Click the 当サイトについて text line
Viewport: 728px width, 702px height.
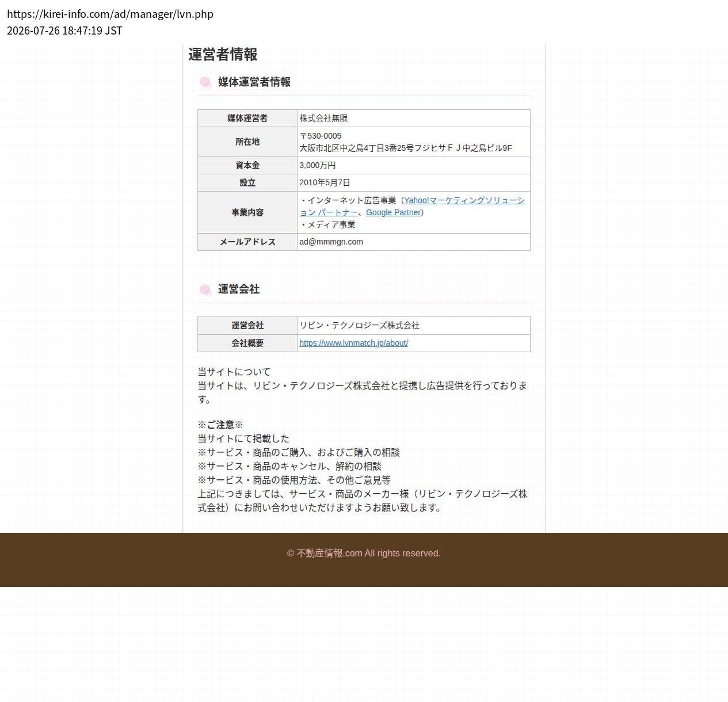pos(234,372)
